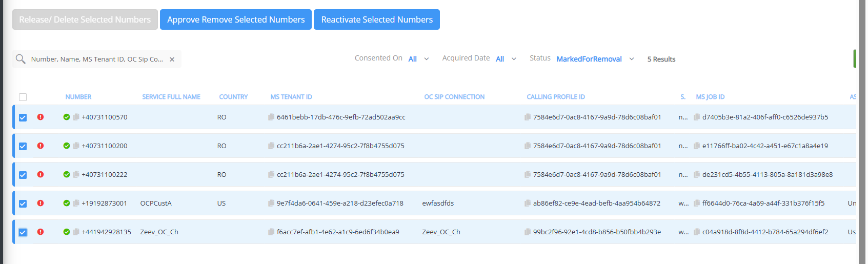This screenshot has height=264, width=868.
Task: Copy calling profile ID 99bc2f96 row
Action: point(528,232)
